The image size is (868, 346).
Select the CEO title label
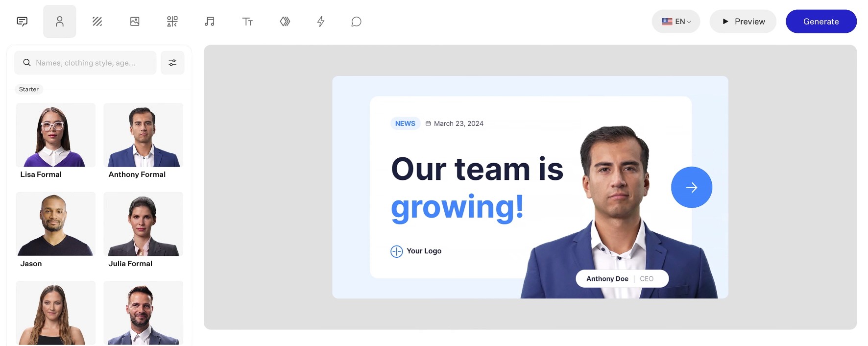[647, 279]
